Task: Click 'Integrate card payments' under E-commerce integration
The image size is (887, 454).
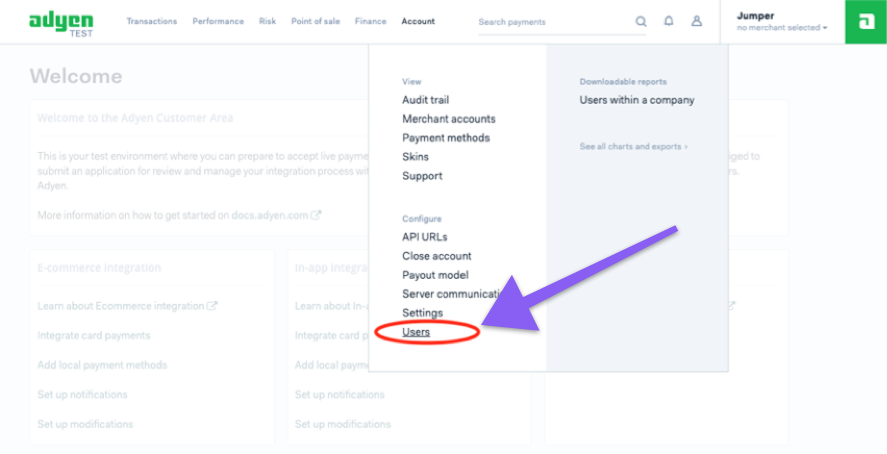Action: coord(94,335)
